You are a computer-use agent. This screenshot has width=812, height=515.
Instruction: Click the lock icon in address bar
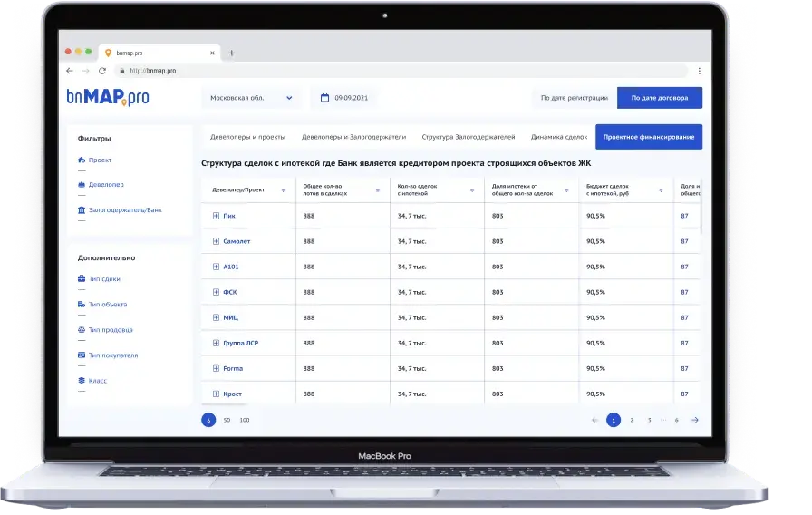coord(122,71)
